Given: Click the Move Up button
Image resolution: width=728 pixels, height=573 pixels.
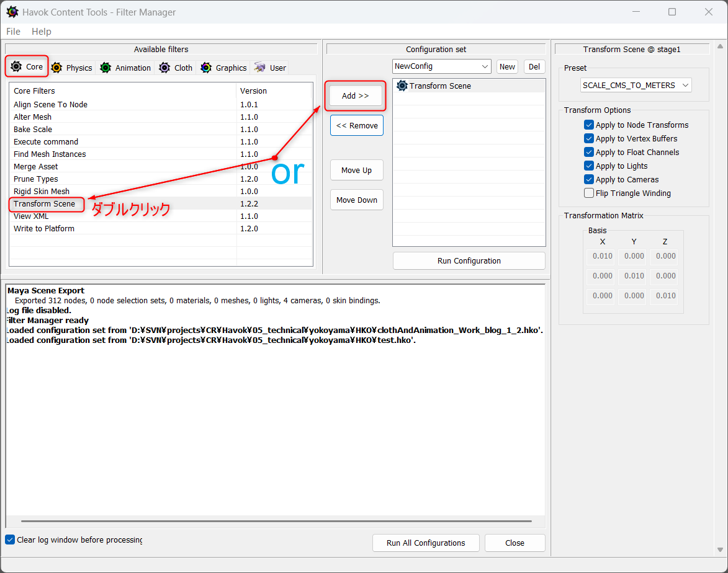Looking at the screenshot, I should point(357,171).
